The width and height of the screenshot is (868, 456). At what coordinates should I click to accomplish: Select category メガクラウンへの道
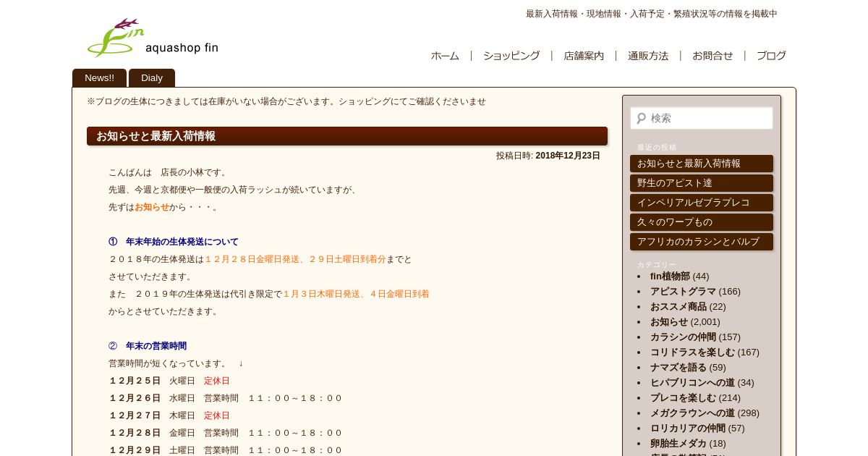click(x=692, y=413)
